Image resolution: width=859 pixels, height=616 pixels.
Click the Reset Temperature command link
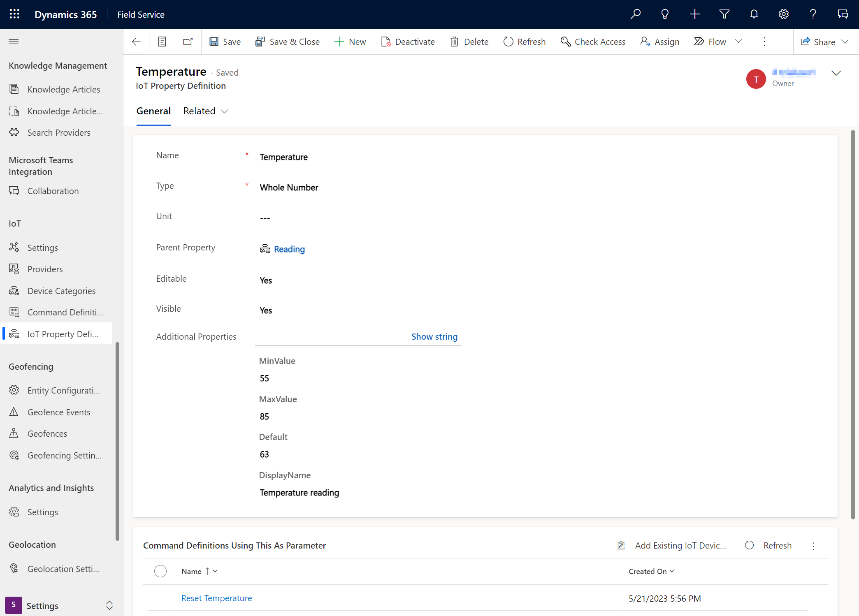point(216,597)
